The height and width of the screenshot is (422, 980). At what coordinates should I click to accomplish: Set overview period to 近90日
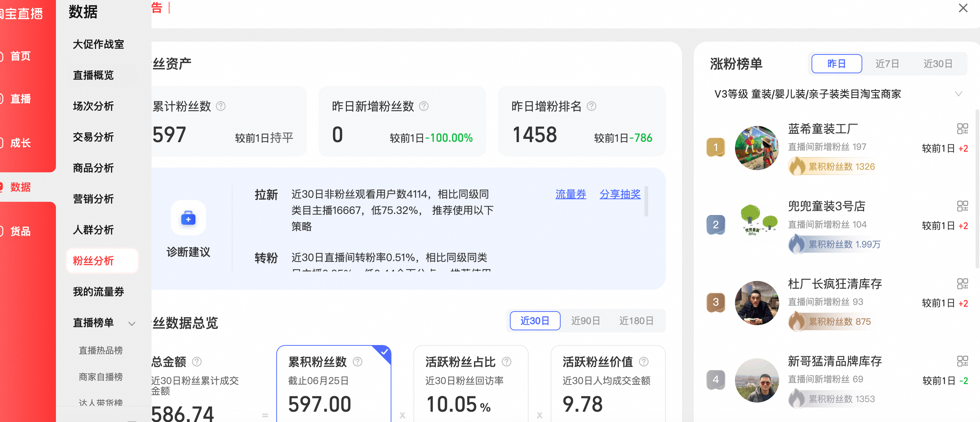[x=586, y=321]
